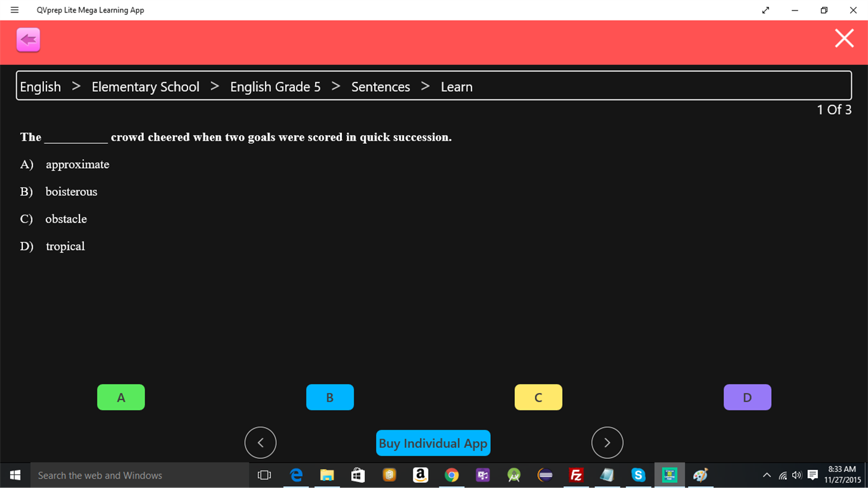Pick answer C option
The image size is (868, 488).
pos(538,397)
